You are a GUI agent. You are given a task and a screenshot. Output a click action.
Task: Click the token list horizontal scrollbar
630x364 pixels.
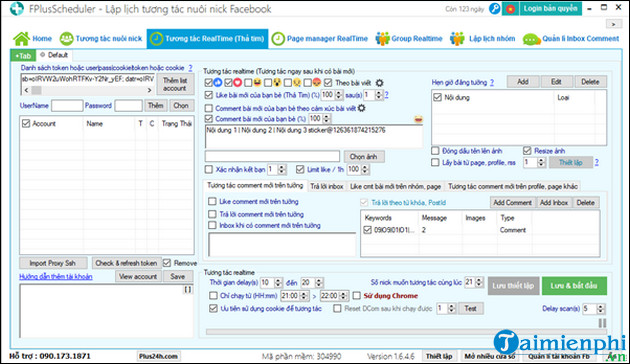pos(88,90)
